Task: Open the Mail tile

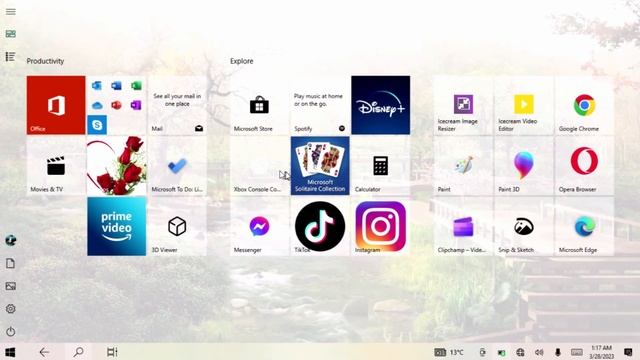Action: click(x=177, y=105)
